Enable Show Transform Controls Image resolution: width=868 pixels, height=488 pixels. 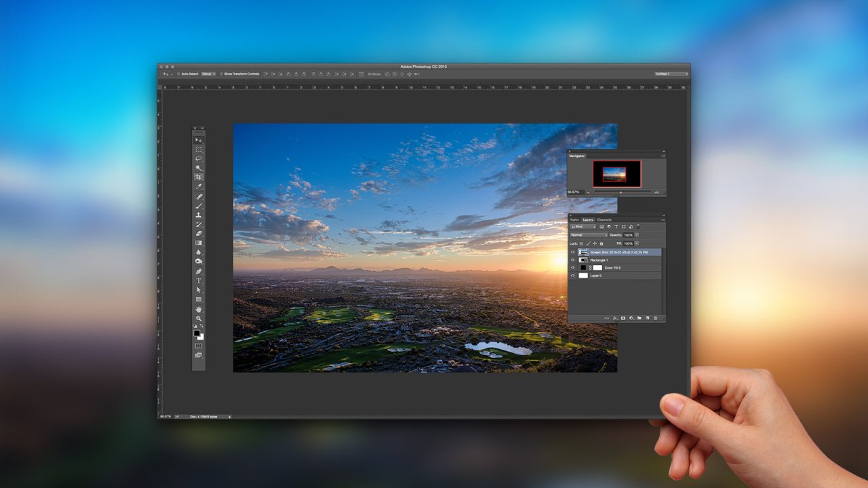[x=221, y=73]
